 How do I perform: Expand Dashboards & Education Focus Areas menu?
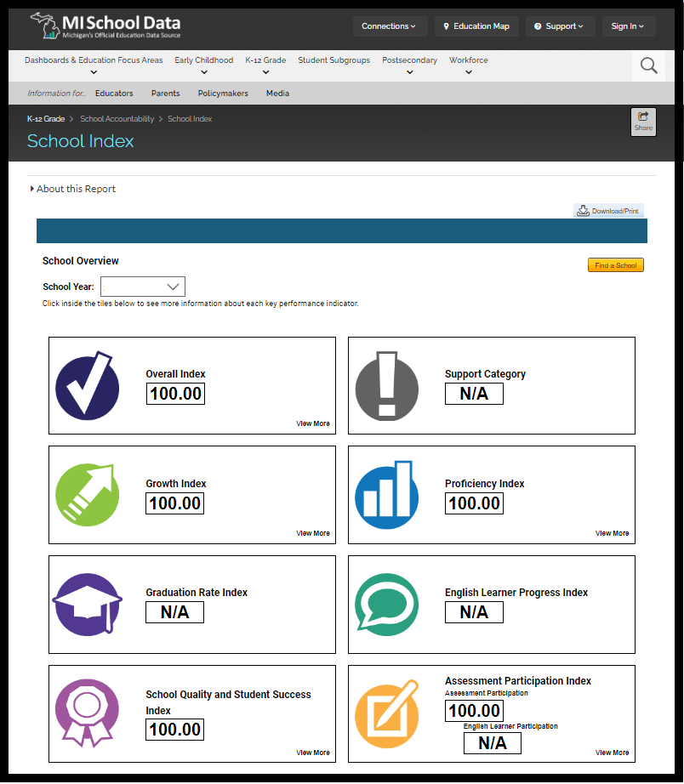94,65
